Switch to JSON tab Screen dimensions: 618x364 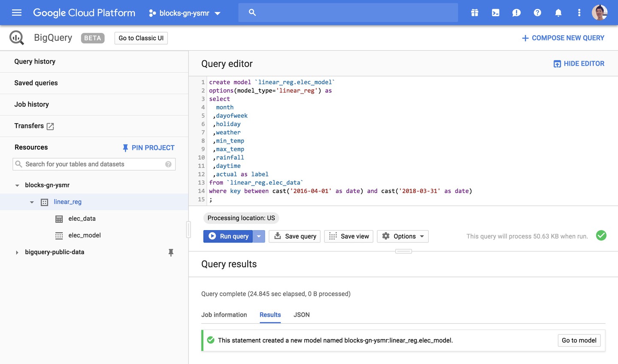click(302, 315)
